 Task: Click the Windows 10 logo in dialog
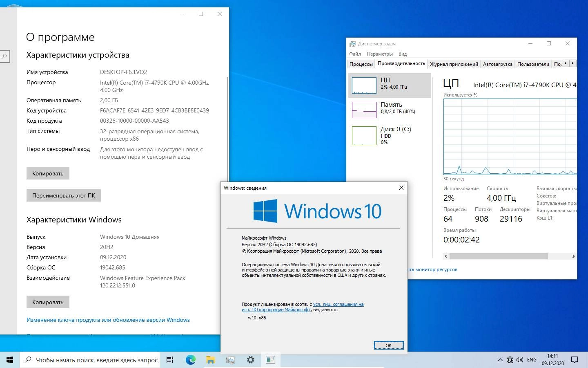pyautogui.click(x=317, y=211)
